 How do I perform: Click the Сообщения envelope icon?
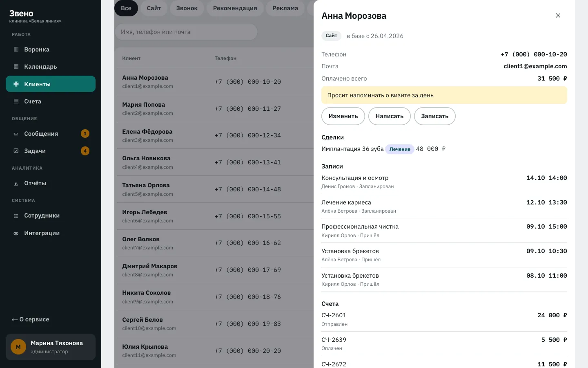click(x=16, y=134)
